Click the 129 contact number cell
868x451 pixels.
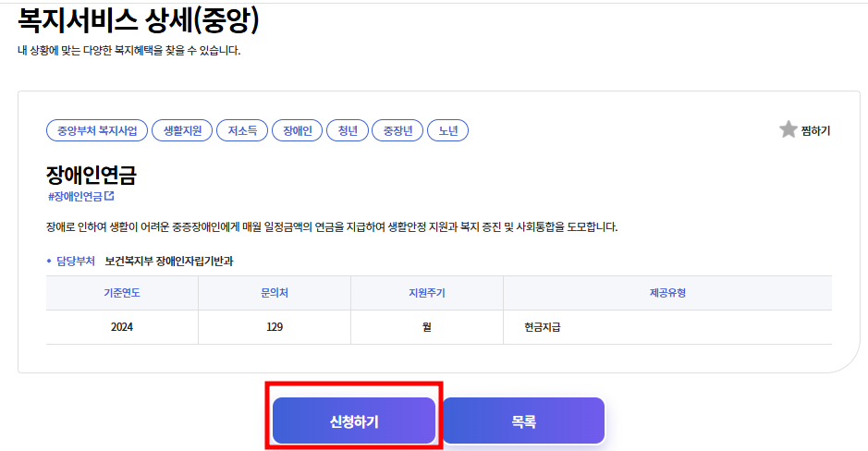275,327
